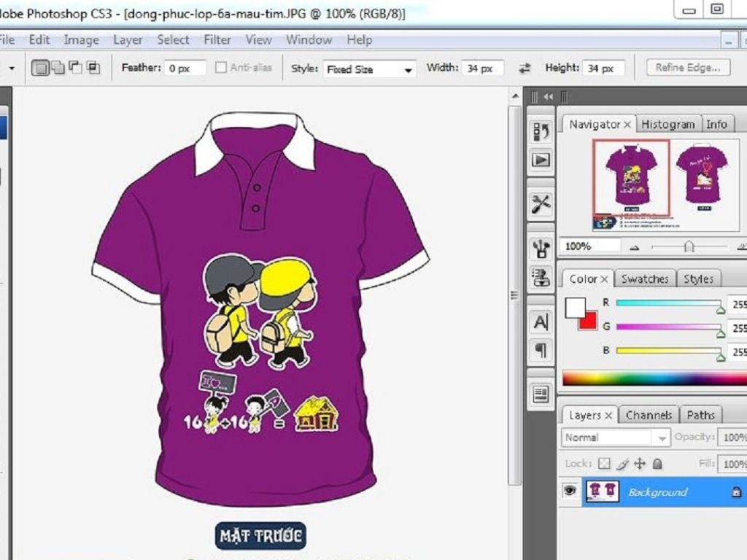Open the Style dropdown showing Fixed Size

tap(370, 69)
